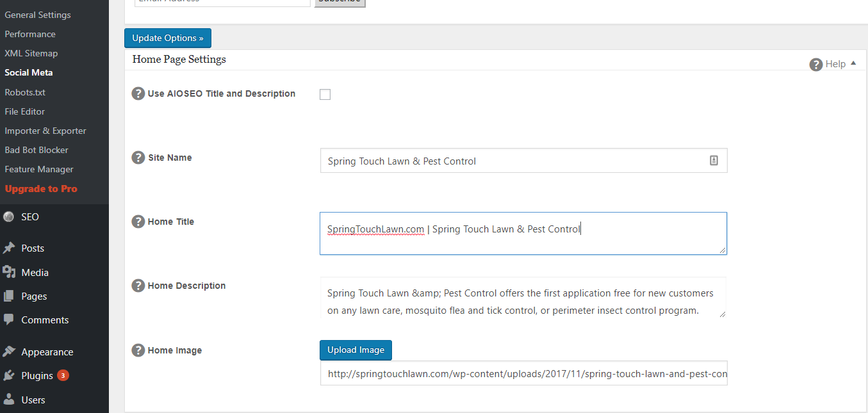
Task: Click the Users person icon
Action: (x=9, y=400)
